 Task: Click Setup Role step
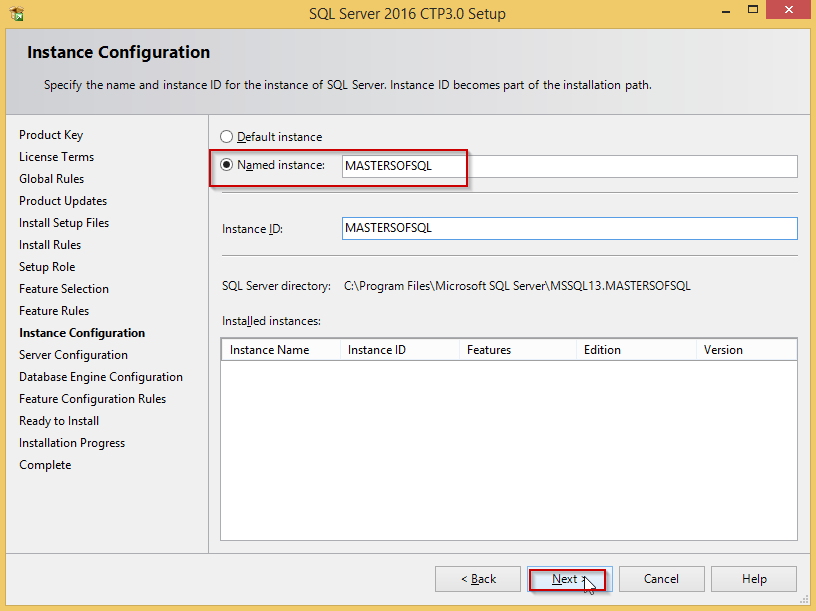click(47, 266)
